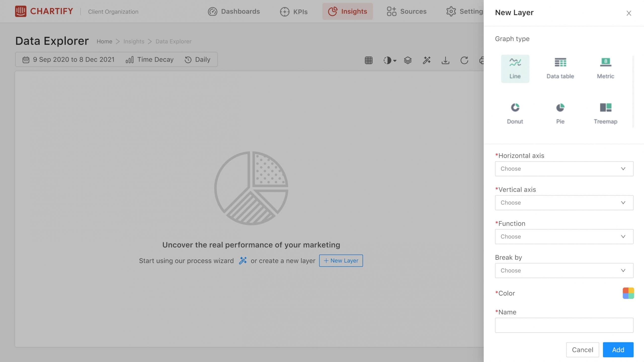Image resolution: width=644 pixels, height=362 pixels.
Task: Expand the Horizontal axis dropdown
Action: point(564,169)
